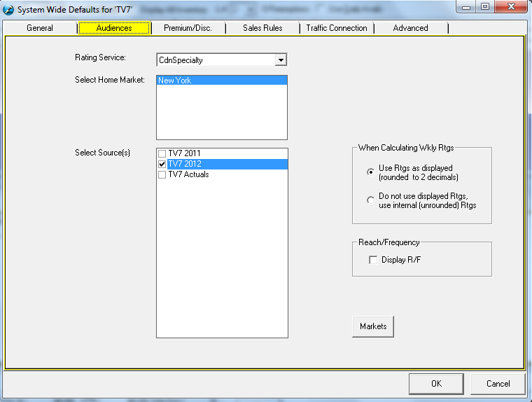Click the Markets button

coord(373,326)
